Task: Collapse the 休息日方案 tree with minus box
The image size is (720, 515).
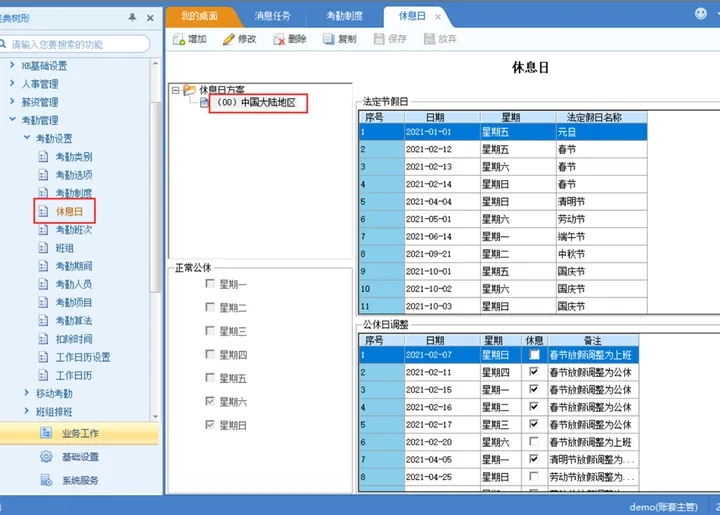Action: pyautogui.click(x=175, y=90)
